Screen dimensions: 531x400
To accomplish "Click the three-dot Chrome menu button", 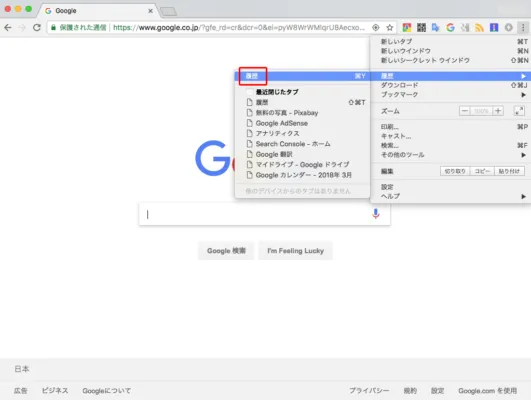I will coord(523,27).
